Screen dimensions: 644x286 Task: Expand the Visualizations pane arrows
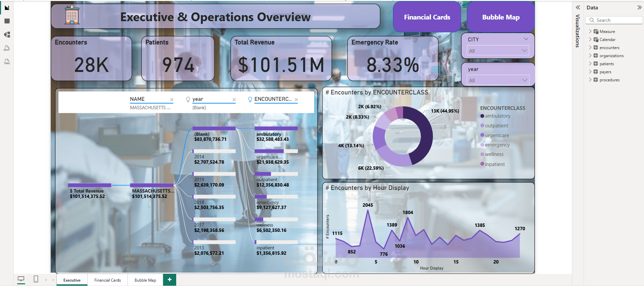tap(578, 7)
